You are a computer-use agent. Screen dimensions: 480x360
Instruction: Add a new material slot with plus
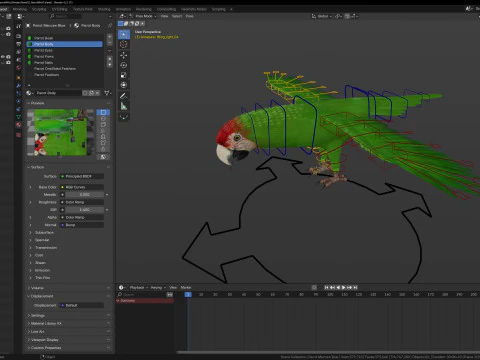[110, 36]
